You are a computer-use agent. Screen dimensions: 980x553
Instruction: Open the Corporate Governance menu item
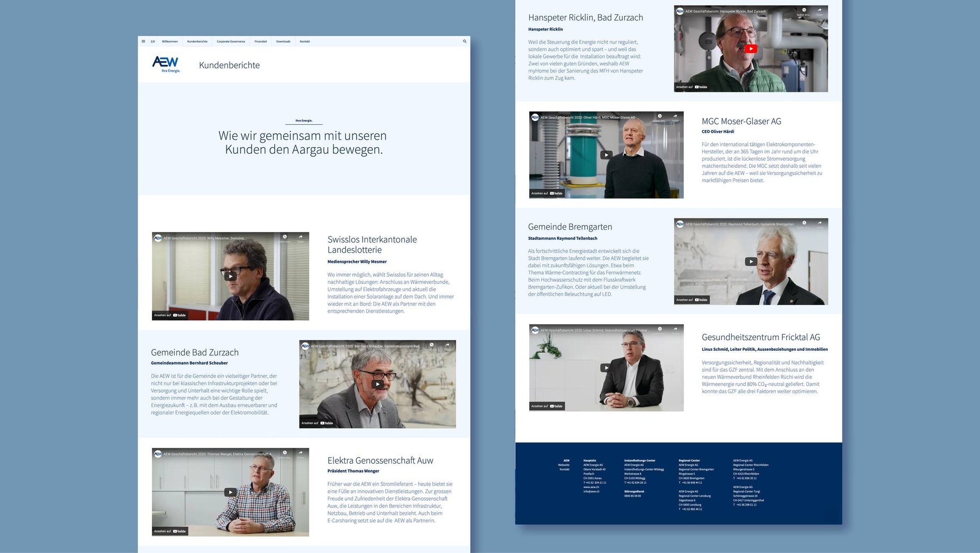tap(231, 41)
